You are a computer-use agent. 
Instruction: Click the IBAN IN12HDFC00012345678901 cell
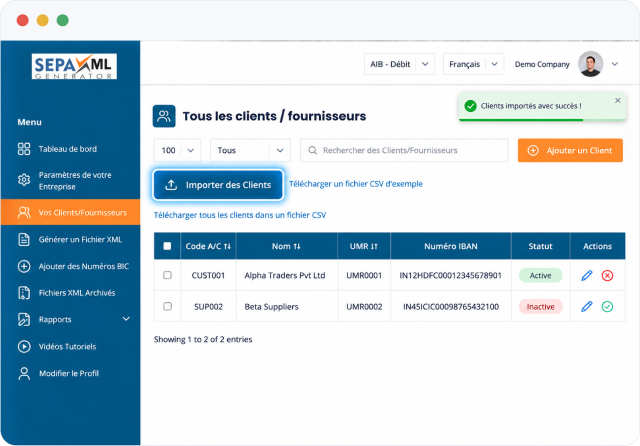coord(451,275)
